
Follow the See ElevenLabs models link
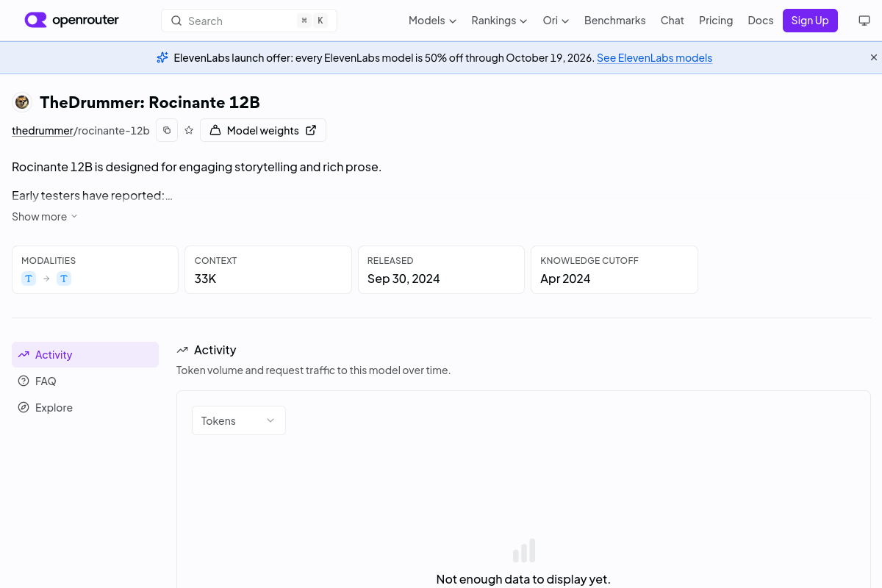654,57
